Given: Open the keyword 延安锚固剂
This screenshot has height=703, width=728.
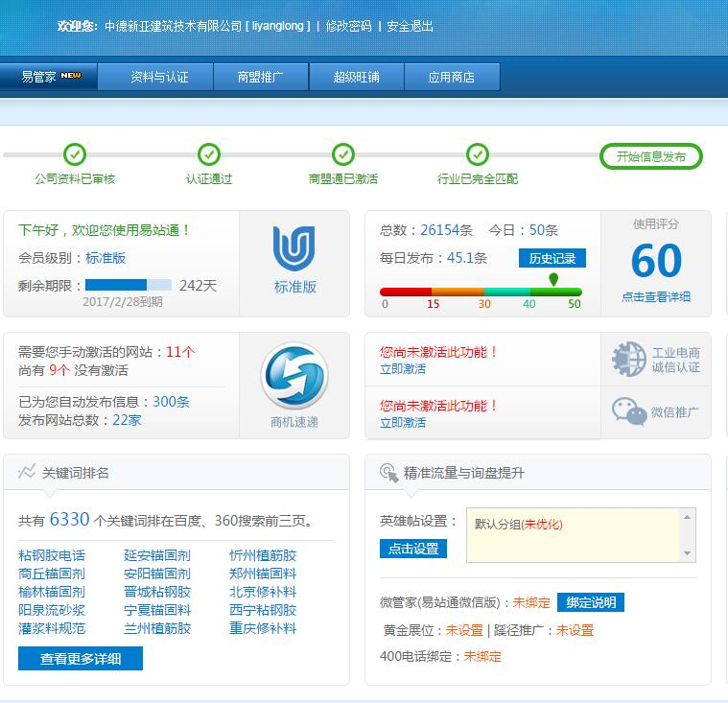Looking at the screenshot, I should click(x=157, y=555).
